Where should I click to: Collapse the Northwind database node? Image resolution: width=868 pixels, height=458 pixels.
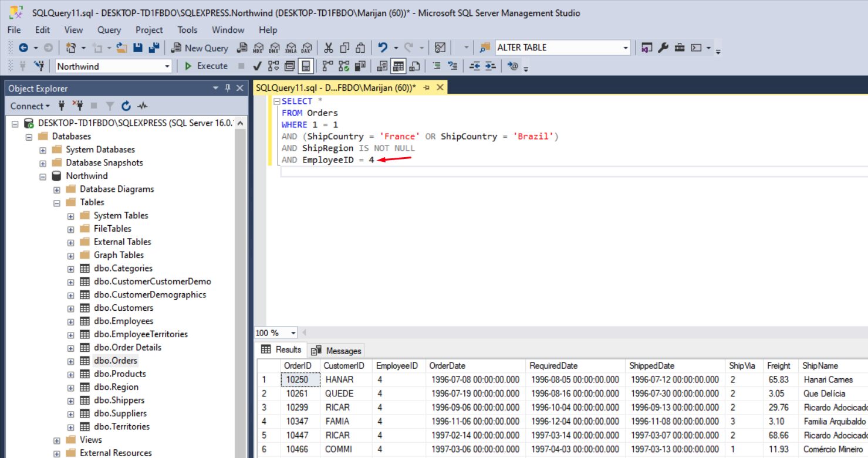[42, 176]
